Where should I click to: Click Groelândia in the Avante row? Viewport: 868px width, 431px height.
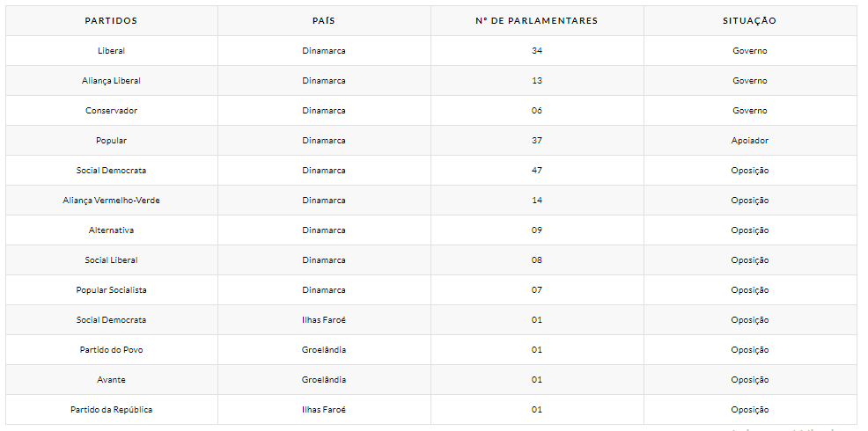[324, 380]
